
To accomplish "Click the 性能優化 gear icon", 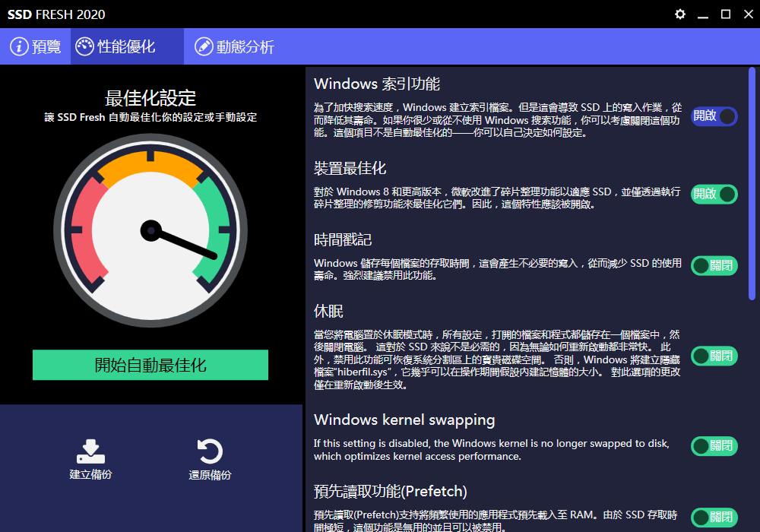I will click(x=85, y=47).
